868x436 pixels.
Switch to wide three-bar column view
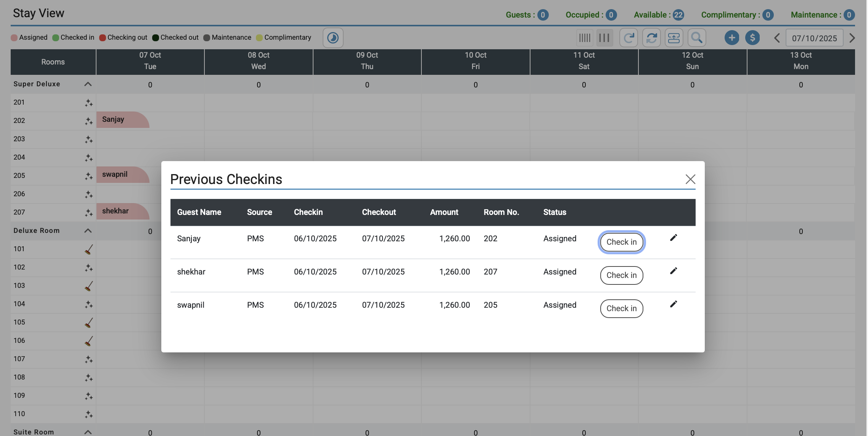604,38
